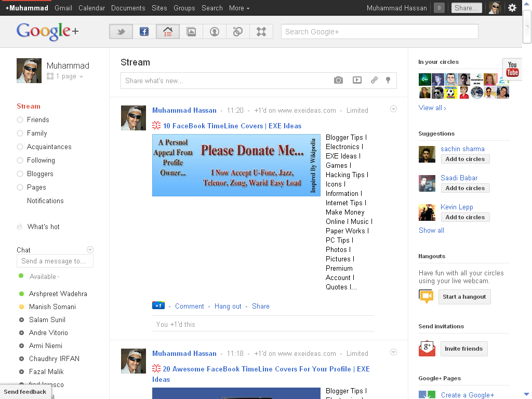Open Sites from top bar

[159, 8]
